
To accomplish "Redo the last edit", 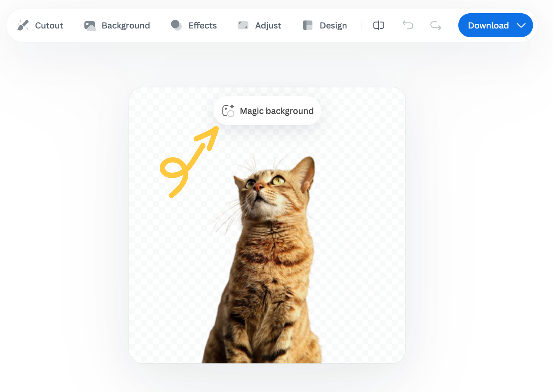I will coord(436,25).
